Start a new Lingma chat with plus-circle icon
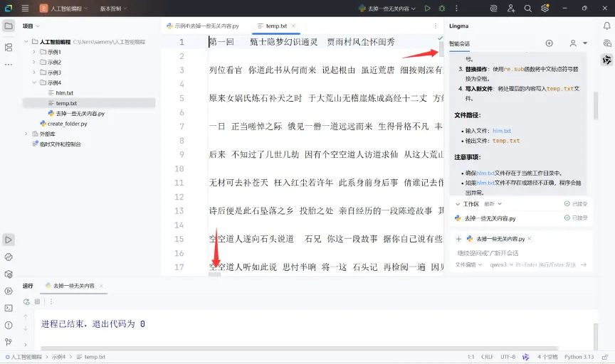 point(549,43)
